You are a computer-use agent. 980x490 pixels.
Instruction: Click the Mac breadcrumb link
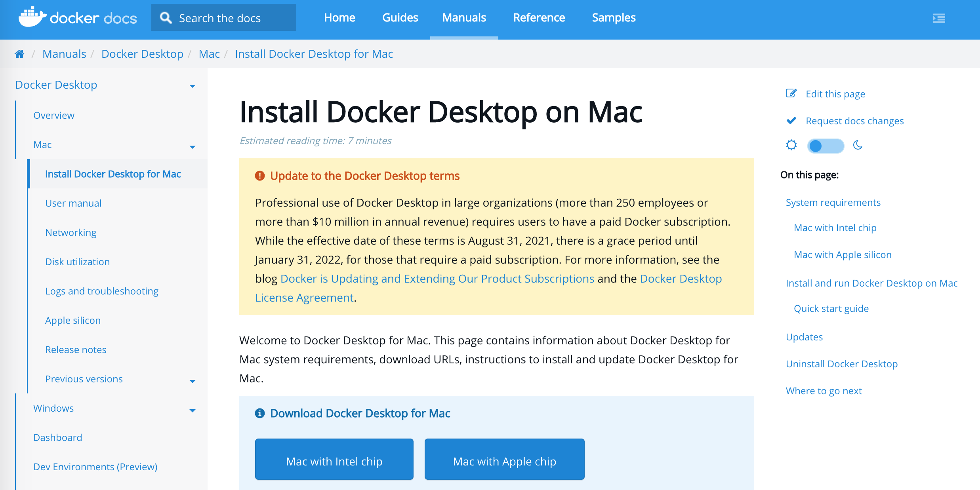[209, 54]
